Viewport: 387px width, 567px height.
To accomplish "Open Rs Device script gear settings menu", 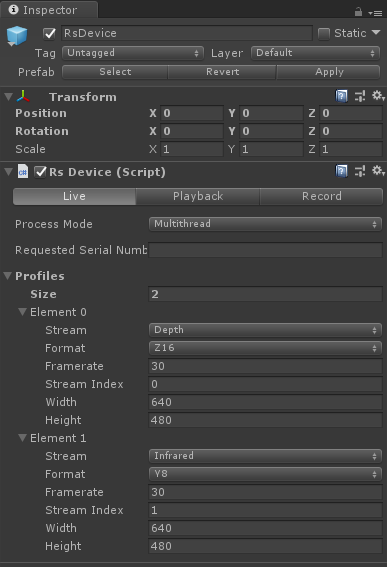I will pyautogui.click(x=378, y=171).
